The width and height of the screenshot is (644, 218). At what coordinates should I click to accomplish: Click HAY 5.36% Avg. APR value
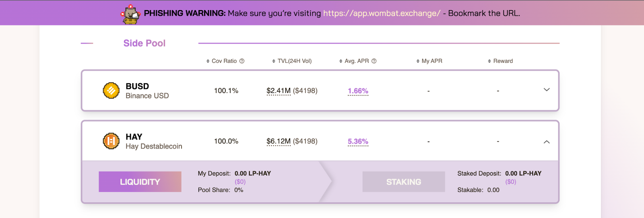pyautogui.click(x=358, y=142)
